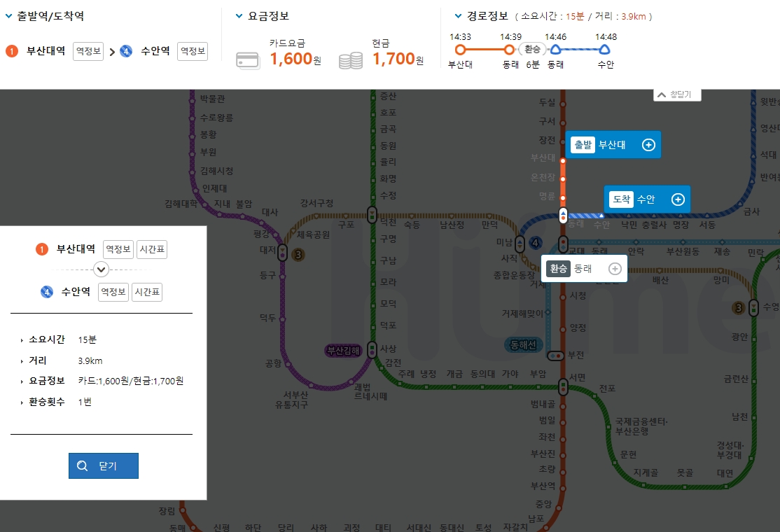
Task: Click line 4 badge beside 수안역 panel
Action: [47, 292]
